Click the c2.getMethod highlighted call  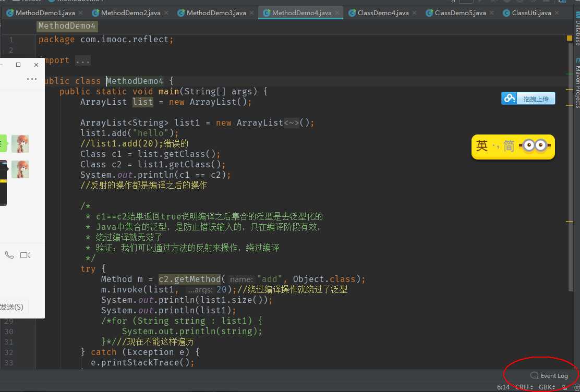[x=189, y=279]
